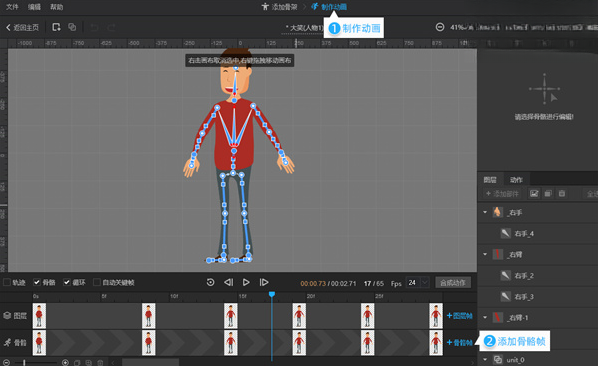Click the _右臂-1 red arm thumbnail icon
The width and height of the screenshot is (598, 366).
497,317
